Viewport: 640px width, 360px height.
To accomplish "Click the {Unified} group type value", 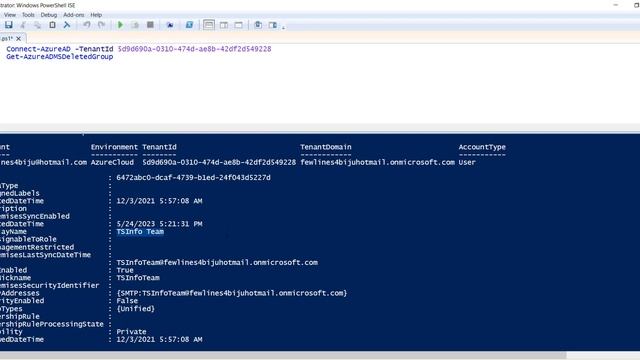I will pyautogui.click(x=136, y=309).
